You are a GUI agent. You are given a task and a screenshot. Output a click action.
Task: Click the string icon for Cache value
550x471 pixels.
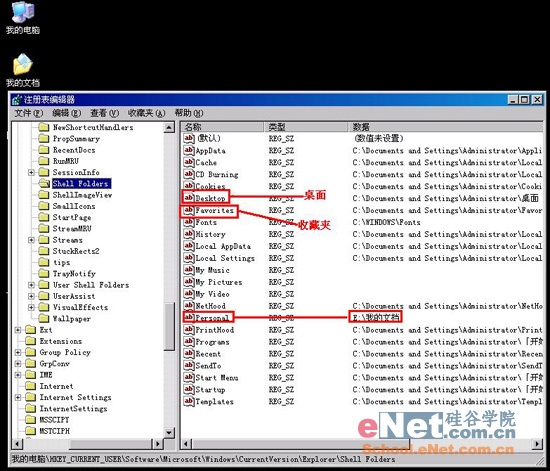click(x=189, y=162)
